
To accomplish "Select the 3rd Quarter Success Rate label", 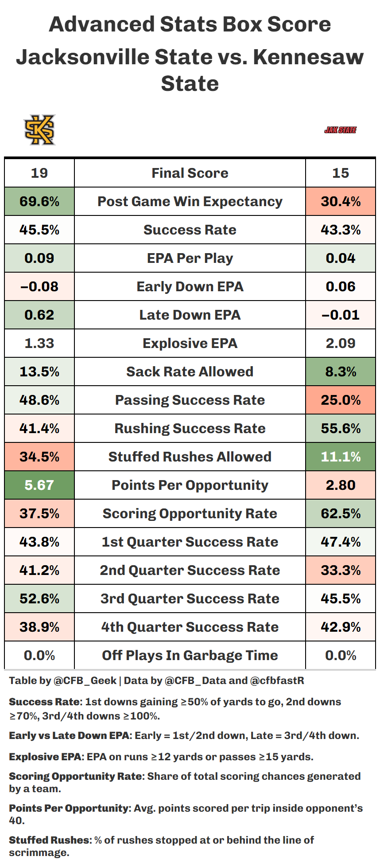I will click(x=190, y=598).
